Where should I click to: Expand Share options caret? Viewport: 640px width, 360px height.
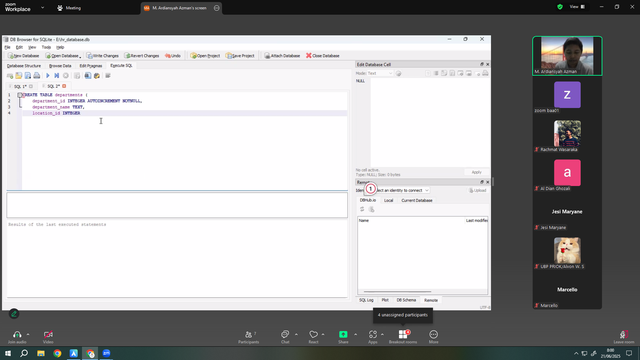tap(356, 334)
